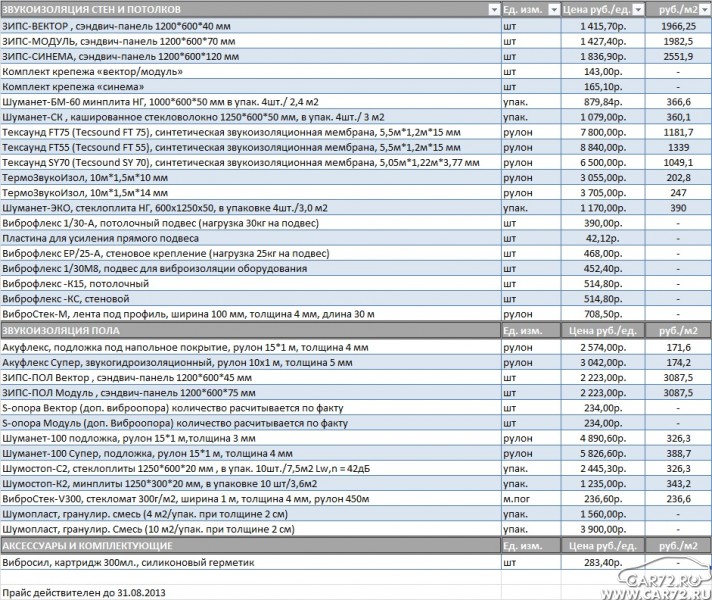Screen dimensions: 712x600
Task: Select price cell 7 800,00р.
Action: coord(603,132)
